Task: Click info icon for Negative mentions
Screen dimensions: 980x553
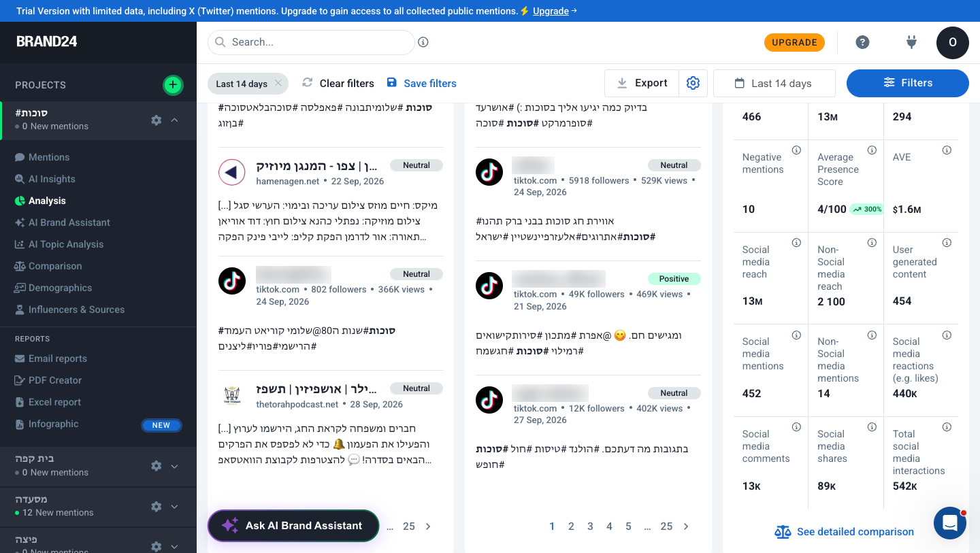Action: (x=796, y=150)
